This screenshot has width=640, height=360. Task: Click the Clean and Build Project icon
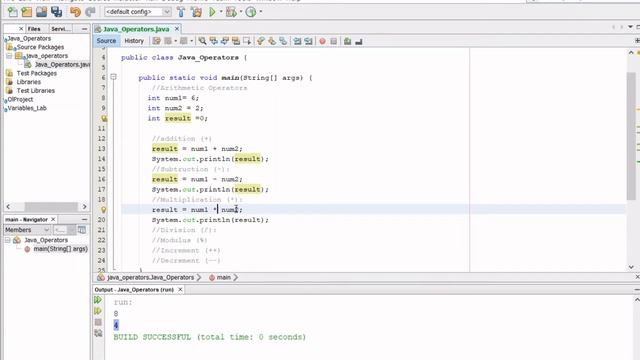click(196, 12)
